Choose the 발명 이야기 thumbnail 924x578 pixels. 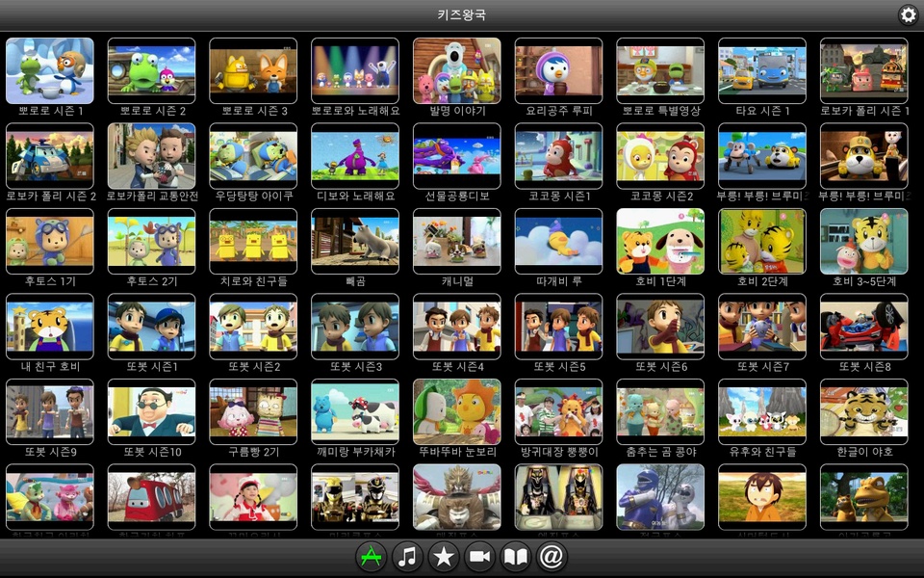457,70
